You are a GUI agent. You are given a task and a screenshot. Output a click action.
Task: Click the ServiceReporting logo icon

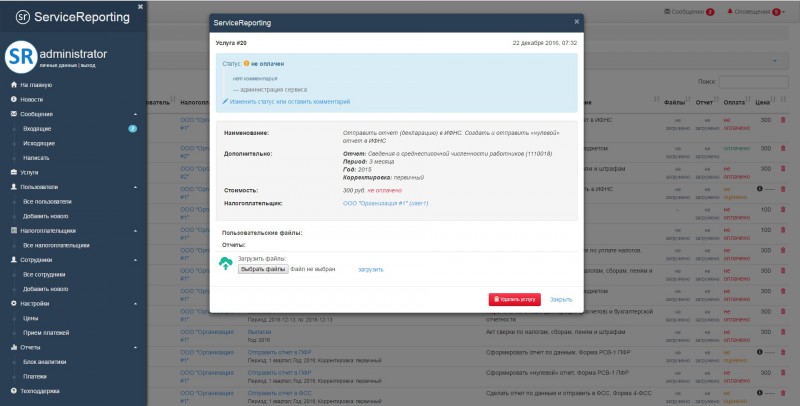[x=22, y=17]
